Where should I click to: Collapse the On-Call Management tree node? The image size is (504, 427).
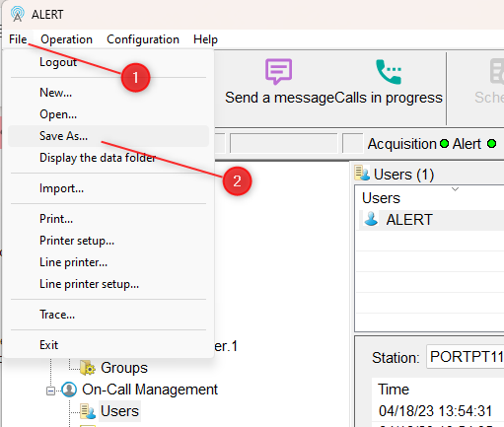click(50, 391)
